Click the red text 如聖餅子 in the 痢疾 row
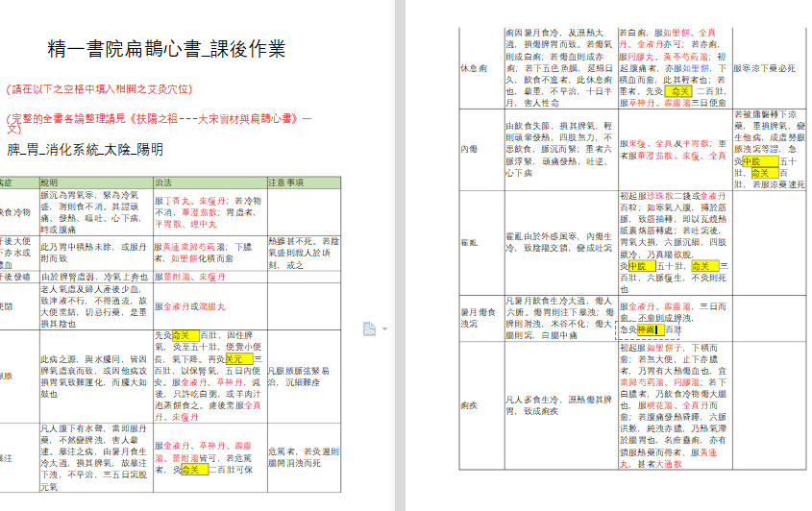 [664, 348]
